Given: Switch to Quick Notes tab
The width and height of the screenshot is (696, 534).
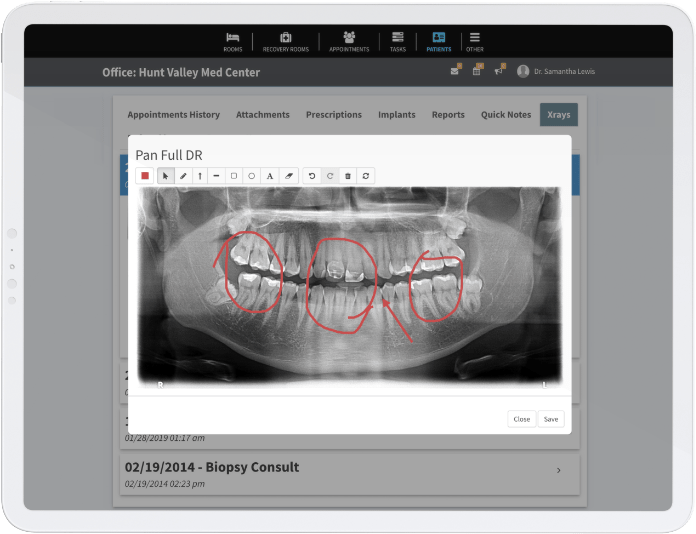Looking at the screenshot, I should pos(506,115).
